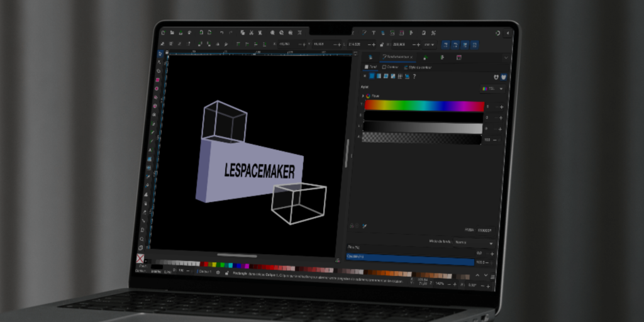Click the Cut scissors icon

250,32
